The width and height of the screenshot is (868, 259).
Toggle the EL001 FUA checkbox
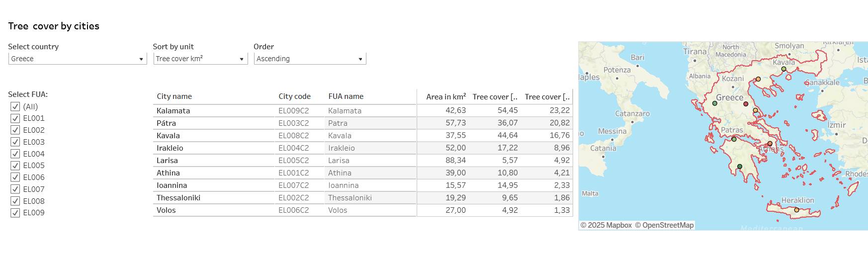(x=15, y=118)
